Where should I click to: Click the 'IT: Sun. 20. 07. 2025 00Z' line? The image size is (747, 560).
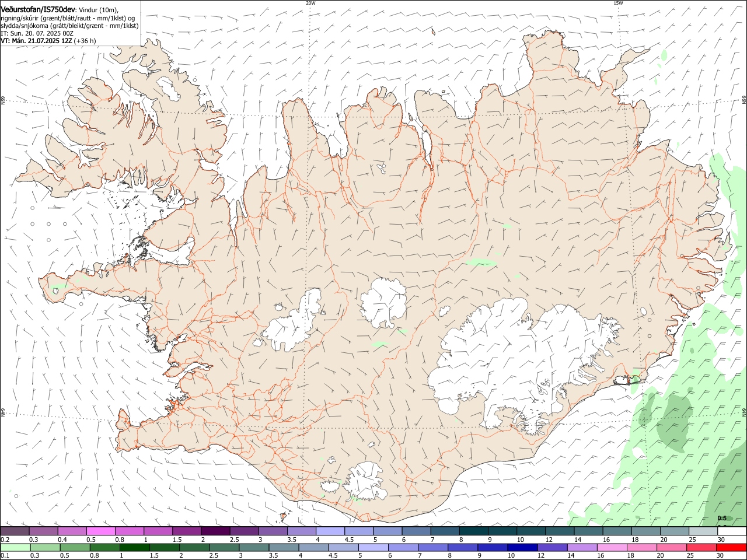(x=37, y=33)
